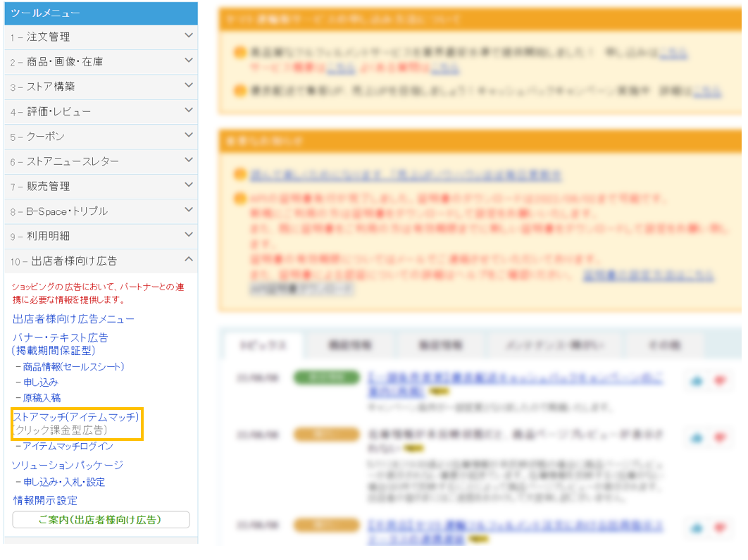Viewport: 748px width, 560px height.
Task: Click the red icon on third news row
Action: tap(720, 527)
